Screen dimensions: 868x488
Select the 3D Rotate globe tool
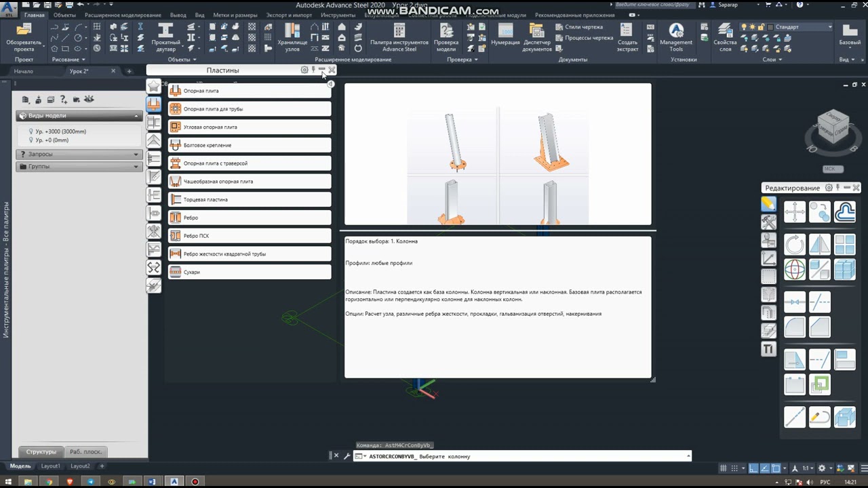tap(795, 269)
